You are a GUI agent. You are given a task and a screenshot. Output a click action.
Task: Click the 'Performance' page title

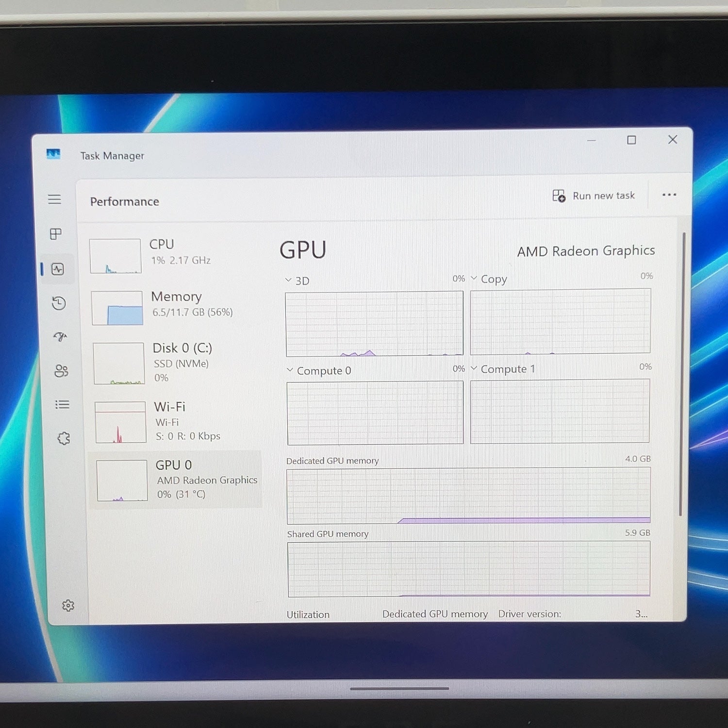point(125,201)
